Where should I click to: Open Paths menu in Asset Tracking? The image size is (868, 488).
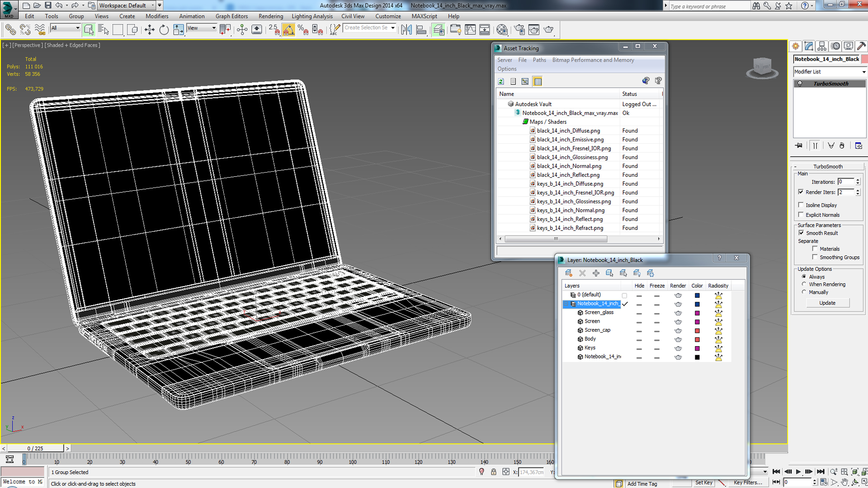(539, 60)
